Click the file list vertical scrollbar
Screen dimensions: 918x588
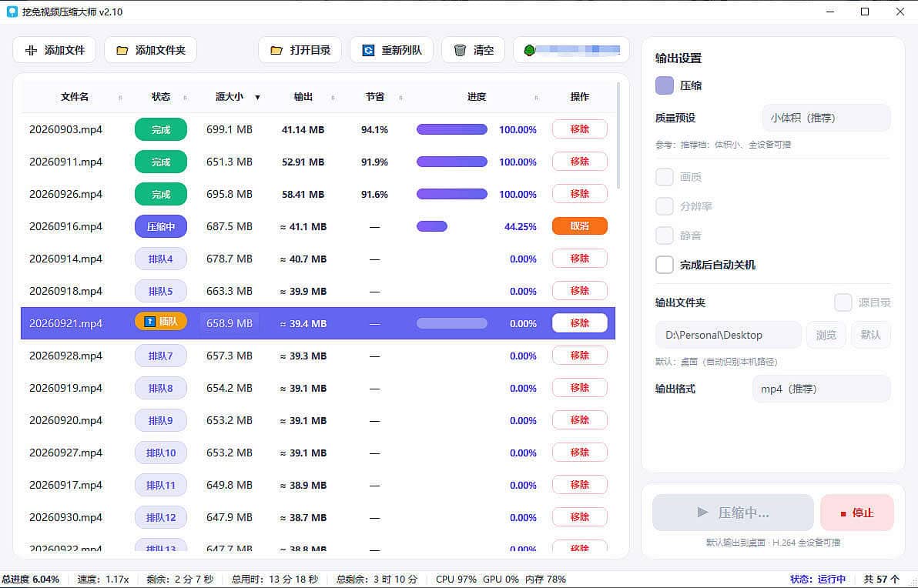619,135
